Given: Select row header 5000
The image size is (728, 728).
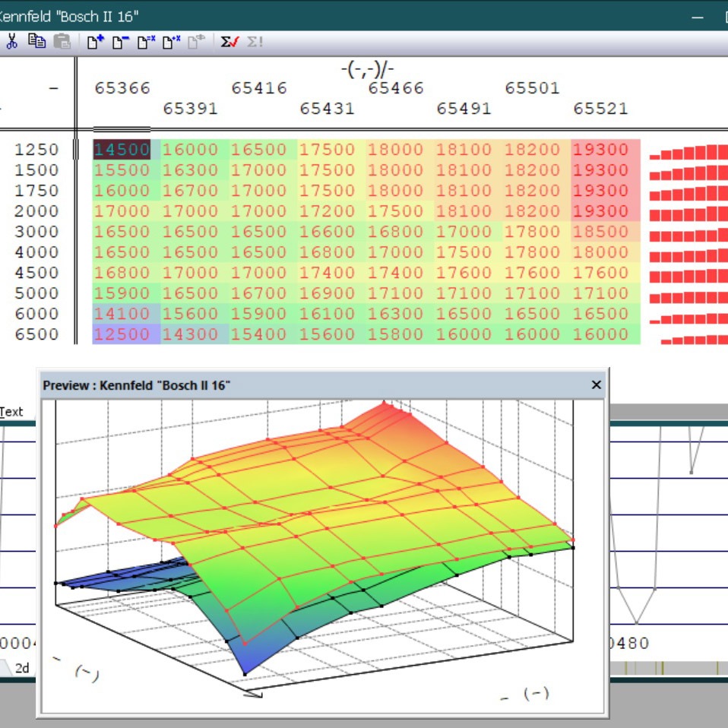Looking at the screenshot, I should coord(36,293).
